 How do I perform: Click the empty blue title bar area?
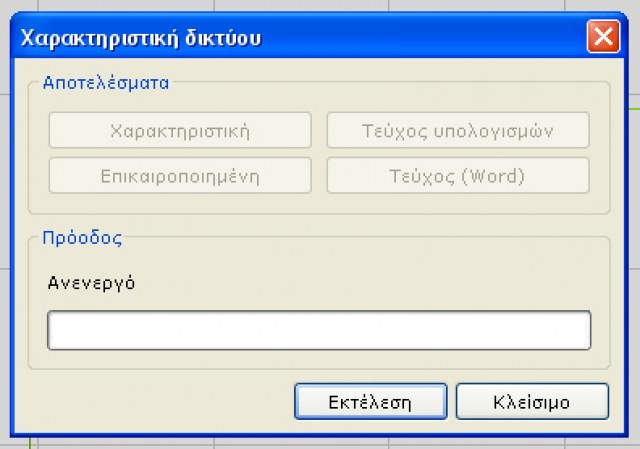coord(420,38)
